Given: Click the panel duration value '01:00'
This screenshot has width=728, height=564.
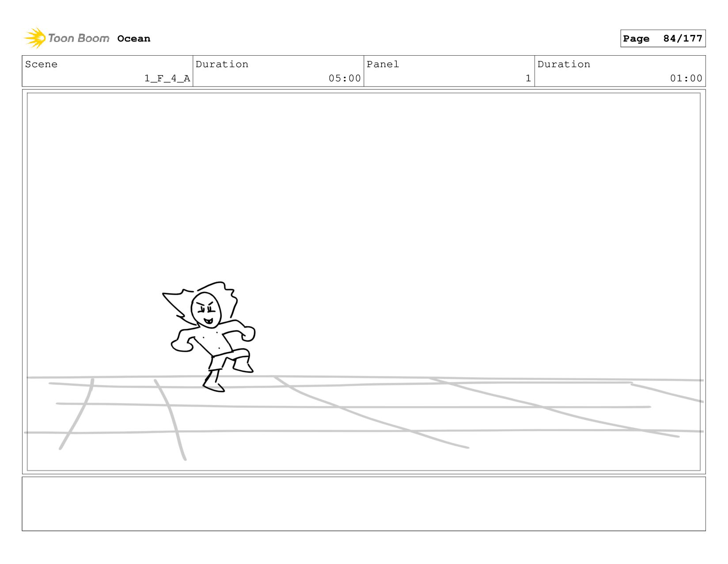Looking at the screenshot, I should tap(686, 78).
